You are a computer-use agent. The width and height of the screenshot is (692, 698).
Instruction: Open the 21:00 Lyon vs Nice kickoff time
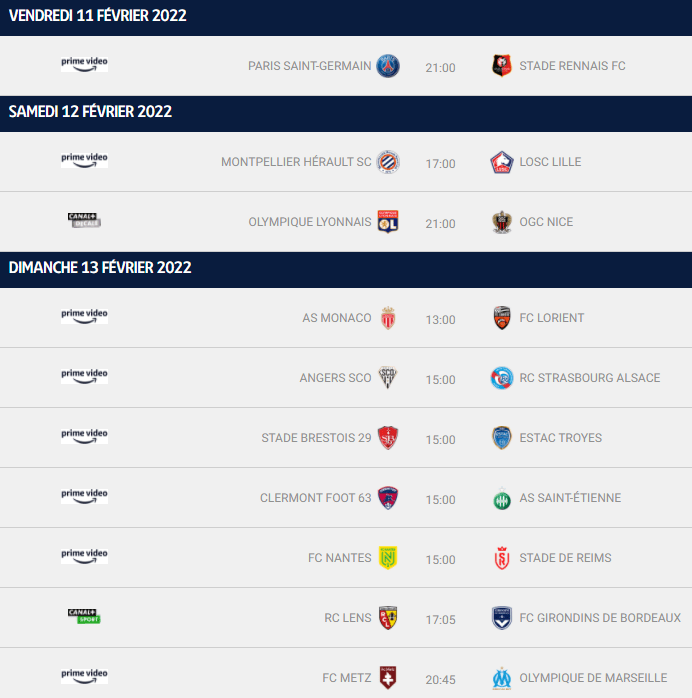point(440,224)
